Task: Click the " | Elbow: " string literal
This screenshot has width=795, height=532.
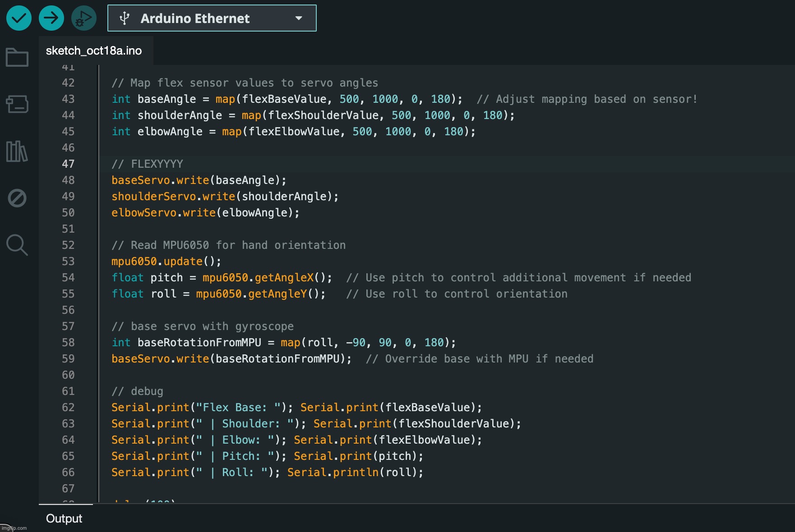Action: [x=235, y=440]
